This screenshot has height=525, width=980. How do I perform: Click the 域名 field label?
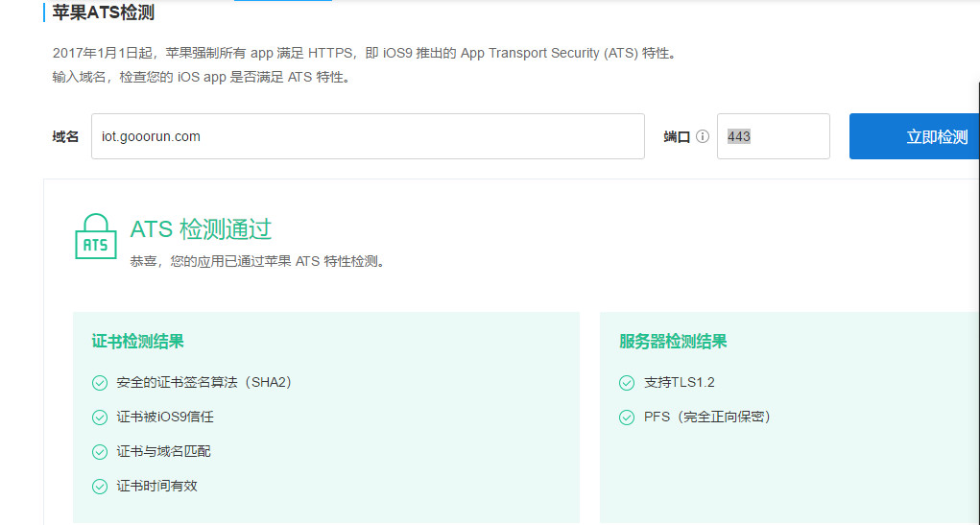coord(65,136)
